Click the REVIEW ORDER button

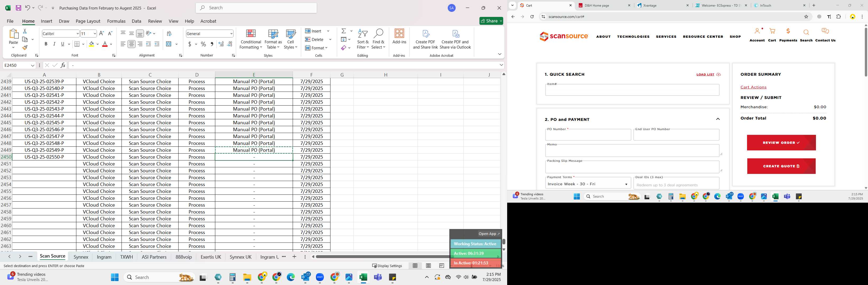[x=781, y=143]
